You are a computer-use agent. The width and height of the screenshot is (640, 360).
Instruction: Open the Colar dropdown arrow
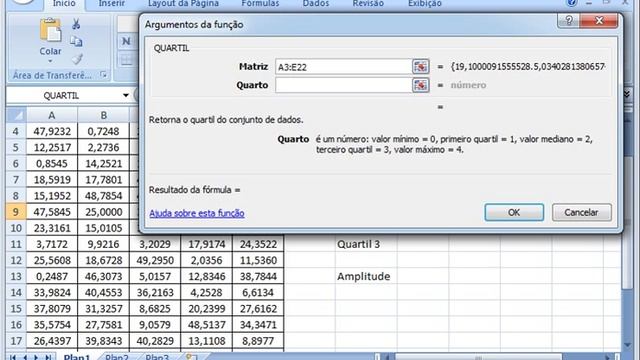pyautogui.click(x=50, y=62)
